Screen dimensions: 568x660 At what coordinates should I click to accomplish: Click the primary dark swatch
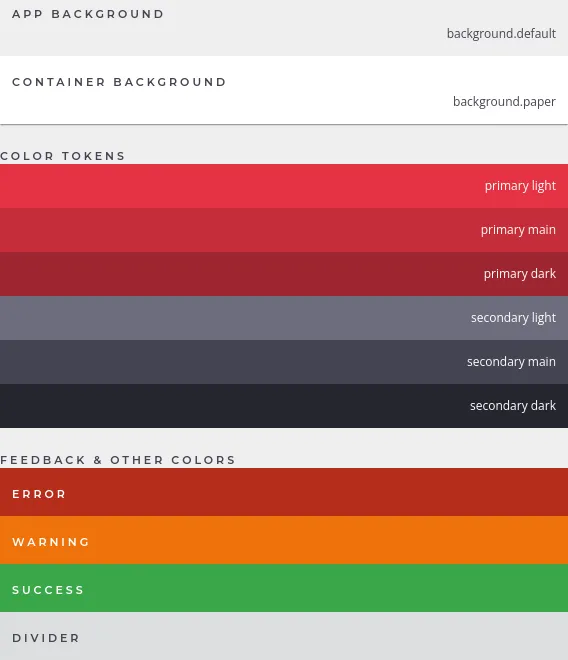pos(284,274)
